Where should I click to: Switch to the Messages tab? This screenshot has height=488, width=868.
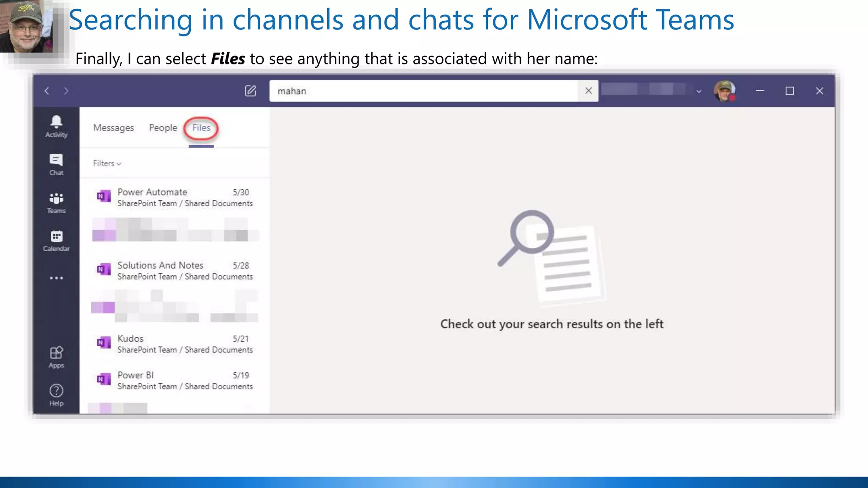[113, 128]
